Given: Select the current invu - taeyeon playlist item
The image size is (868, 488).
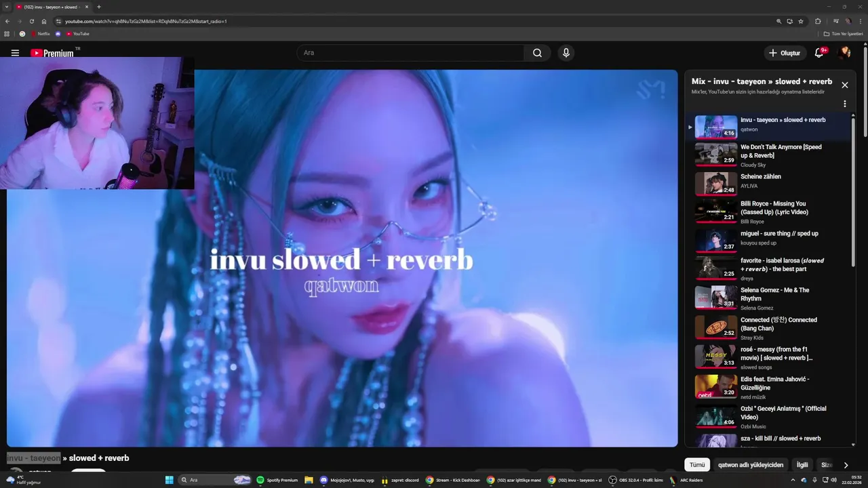Looking at the screenshot, I should coord(768,127).
